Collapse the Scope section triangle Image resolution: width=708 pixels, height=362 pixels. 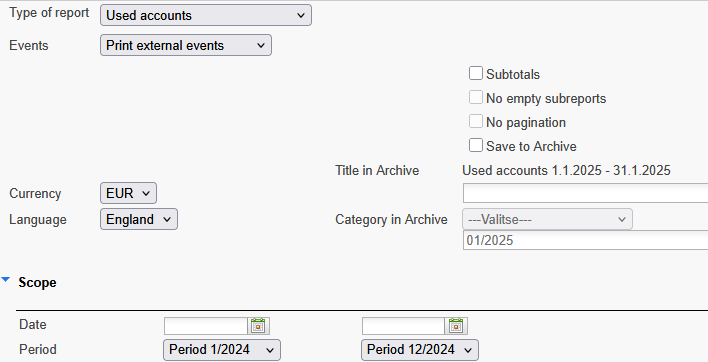tap(6, 280)
